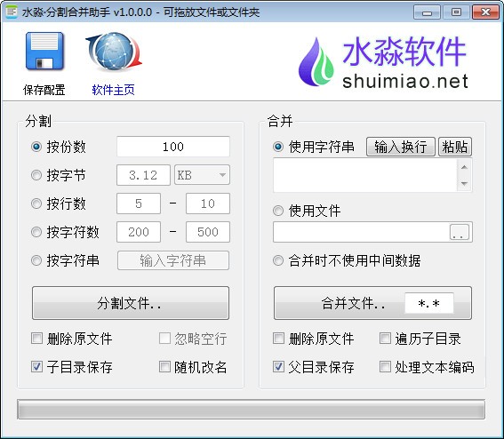Click the text area scroll down arrow
This screenshot has width=504, height=439.
coord(464,183)
